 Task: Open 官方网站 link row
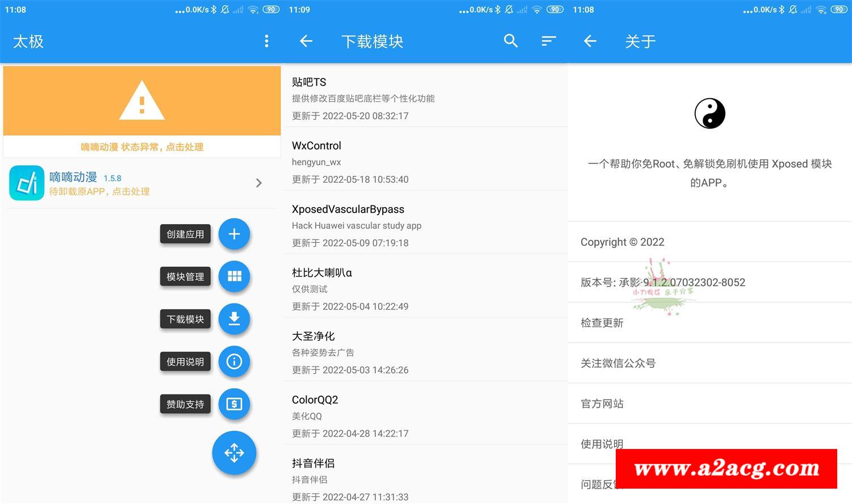(710, 403)
